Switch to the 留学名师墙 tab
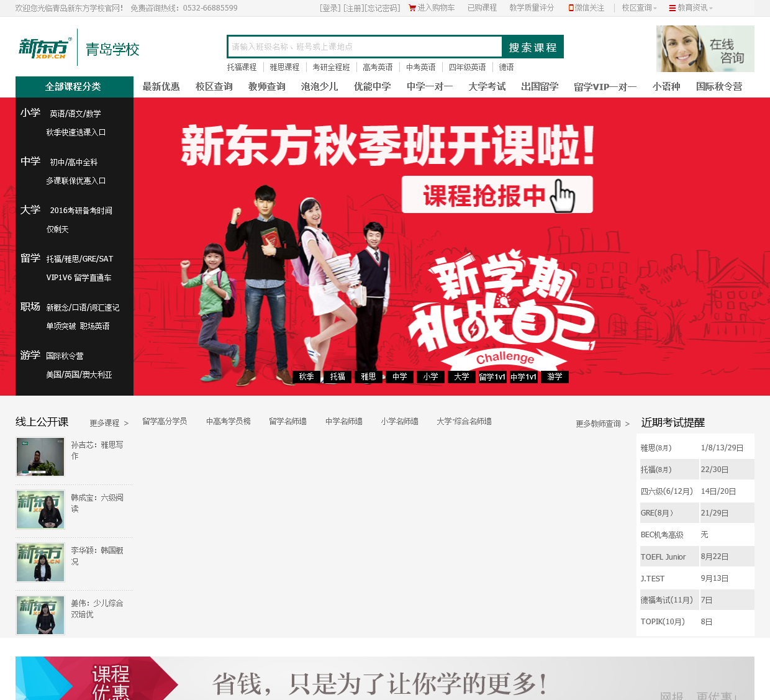The height and width of the screenshot is (700, 770). 288,421
